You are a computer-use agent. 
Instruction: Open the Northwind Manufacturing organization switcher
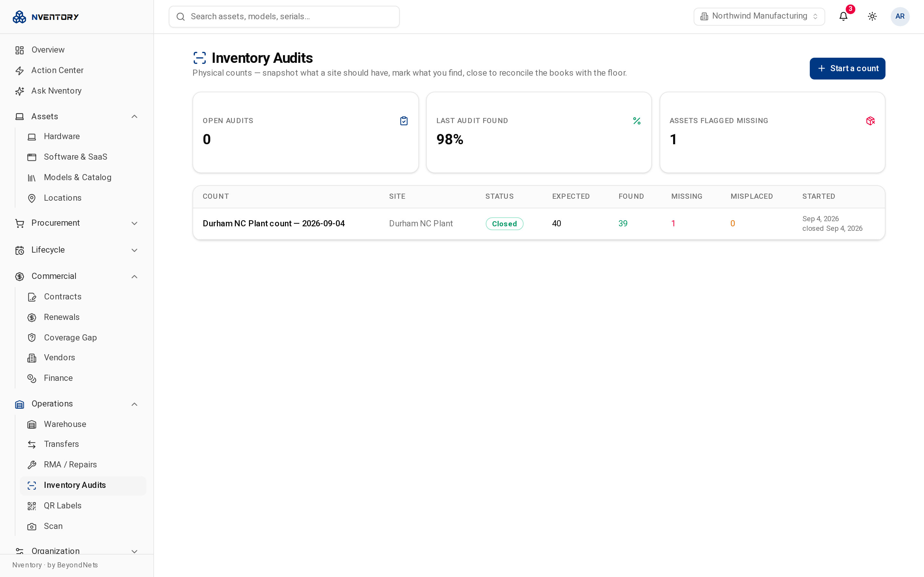[x=759, y=16]
